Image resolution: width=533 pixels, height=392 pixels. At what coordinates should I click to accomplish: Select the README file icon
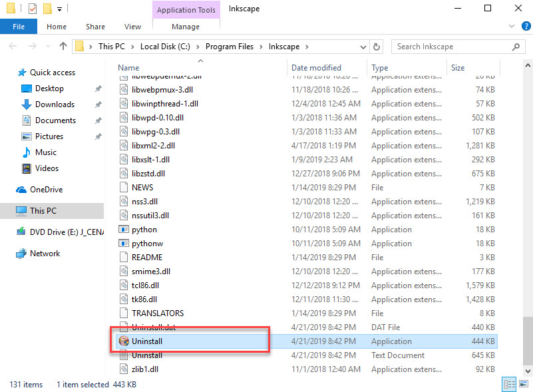(124, 258)
